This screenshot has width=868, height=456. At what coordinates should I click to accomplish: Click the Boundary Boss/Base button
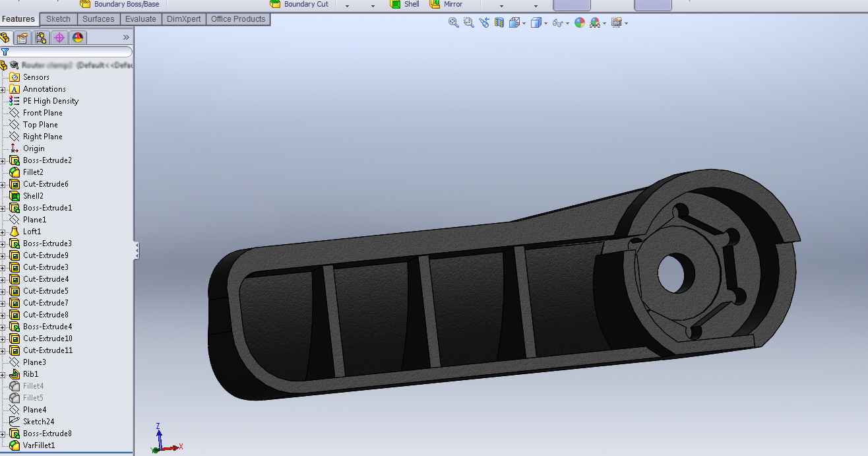tap(119, 4)
